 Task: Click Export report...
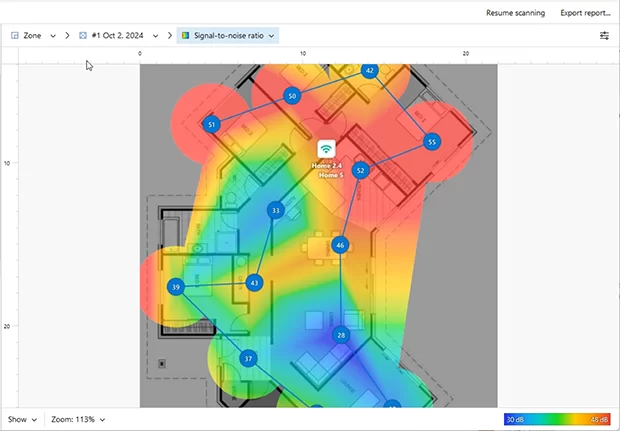point(585,13)
